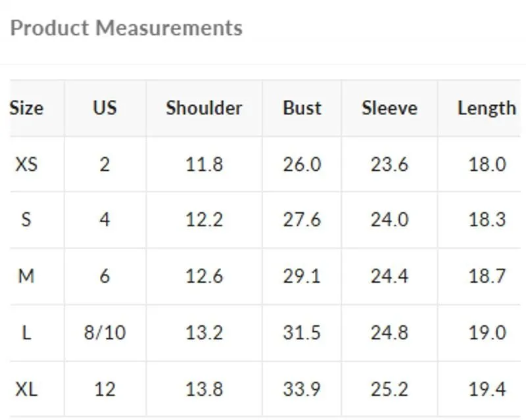
Task: Click the L size row label
Action: [x=26, y=333]
